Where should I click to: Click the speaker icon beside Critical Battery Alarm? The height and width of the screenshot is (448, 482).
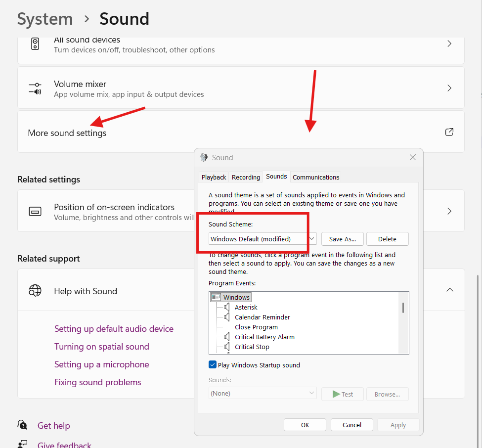pyautogui.click(x=227, y=337)
